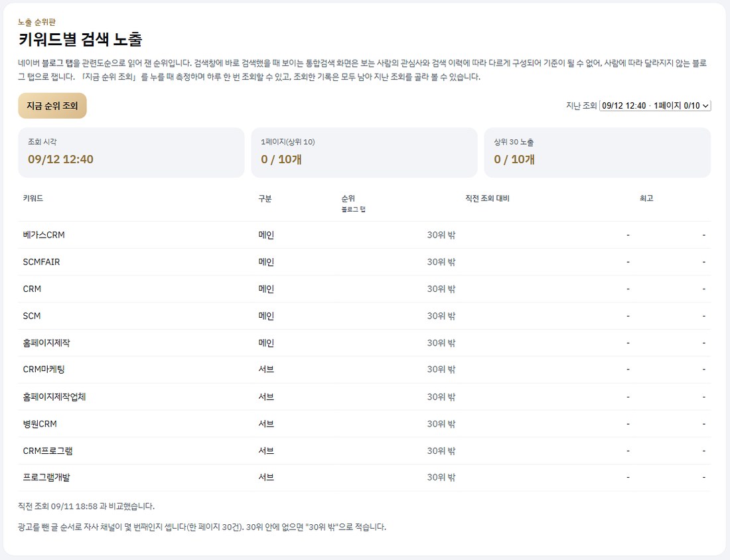The image size is (730, 560).
Task: Select the 홈페이지제작 keyword
Action: [x=46, y=343]
